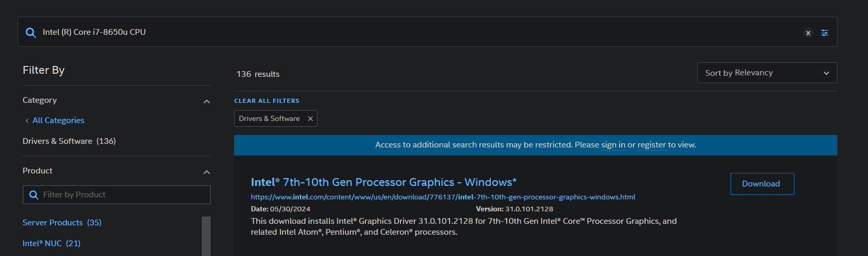Image resolution: width=868 pixels, height=256 pixels.
Task: Click the product list scrollbar
Action: pos(206,236)
